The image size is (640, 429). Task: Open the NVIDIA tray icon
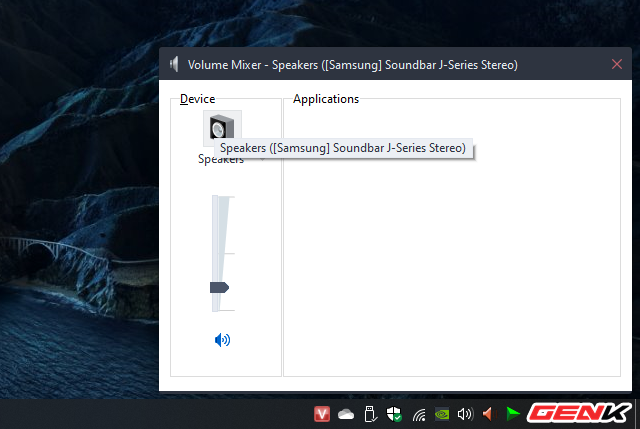[x=442, y=414]
